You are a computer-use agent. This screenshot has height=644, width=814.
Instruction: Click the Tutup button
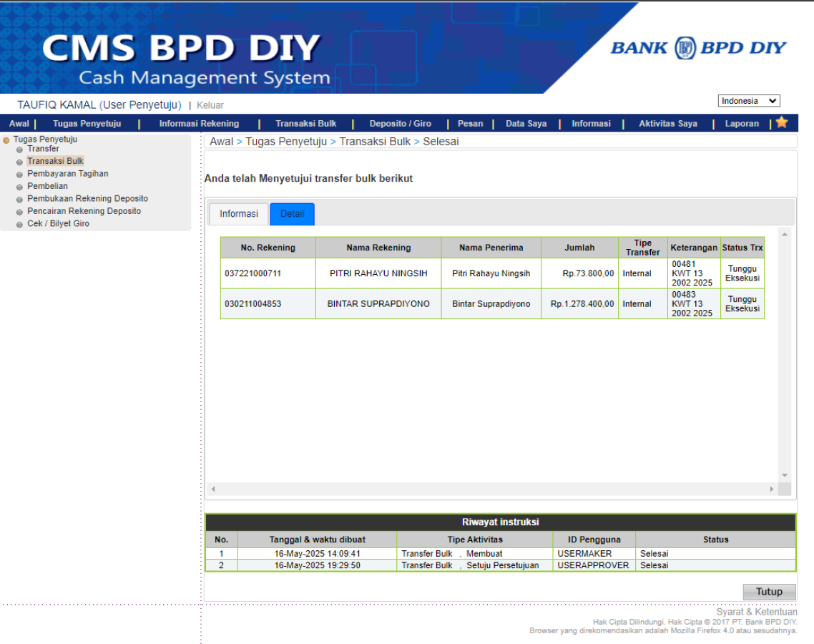(769, 592)
